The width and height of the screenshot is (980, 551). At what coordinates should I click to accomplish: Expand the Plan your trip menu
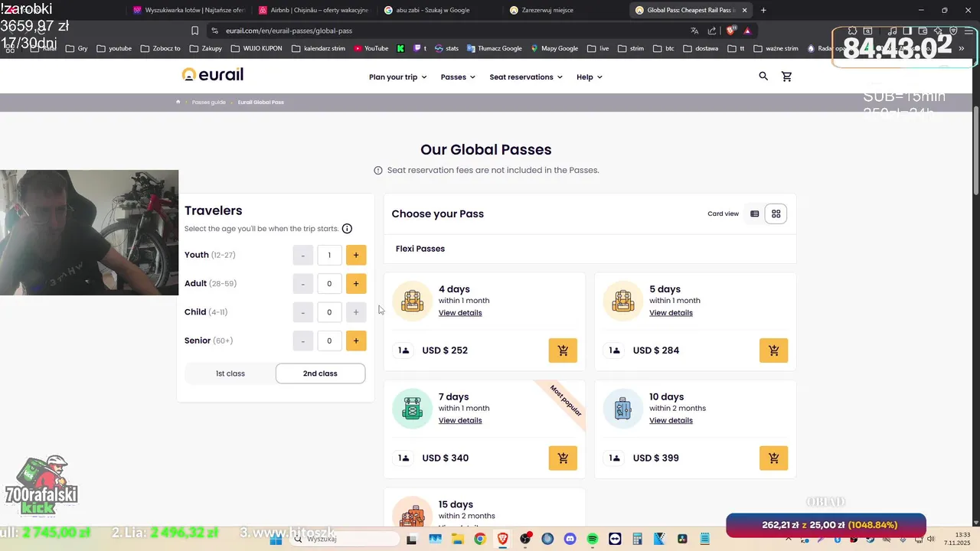pos(398,77)
